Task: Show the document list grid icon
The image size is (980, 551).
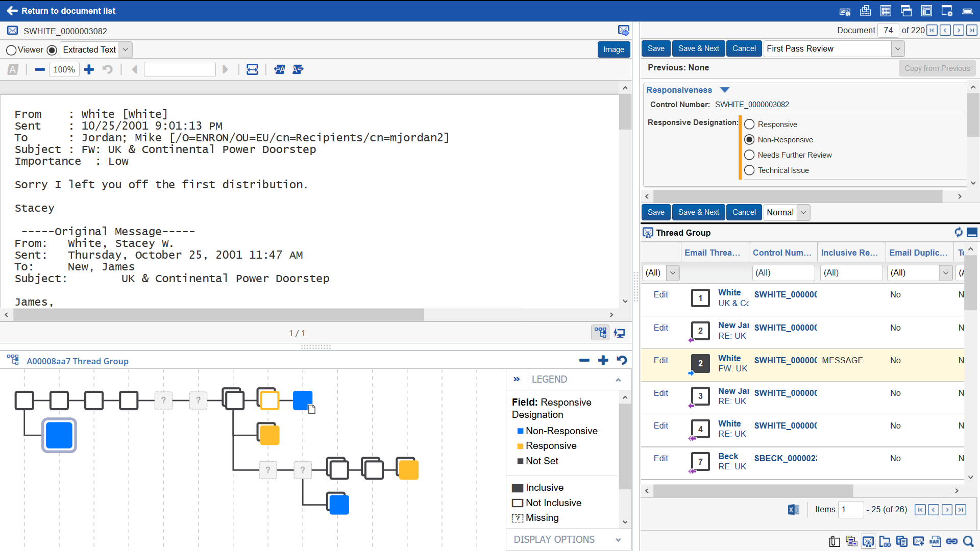Action: click(x=886, y=11)
